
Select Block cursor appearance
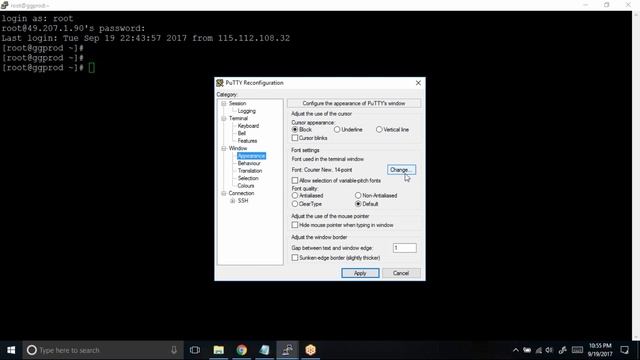pos(295,129)
